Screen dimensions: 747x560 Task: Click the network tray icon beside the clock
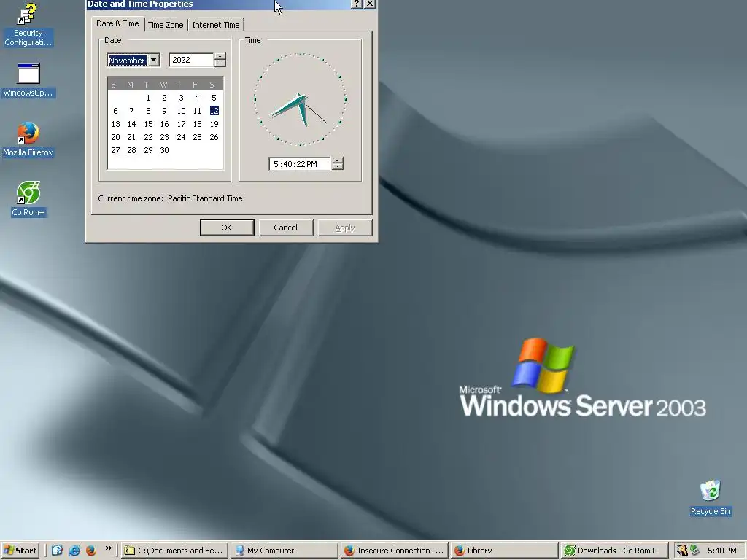[695, 551]
